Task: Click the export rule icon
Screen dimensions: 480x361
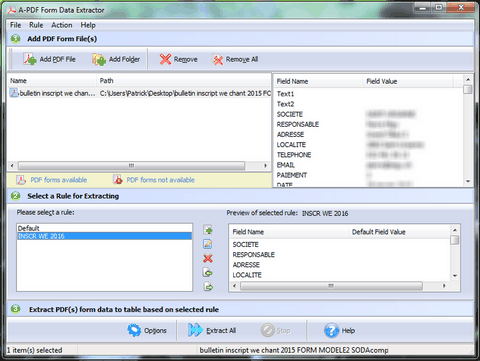Action: [x=208, y=287]
